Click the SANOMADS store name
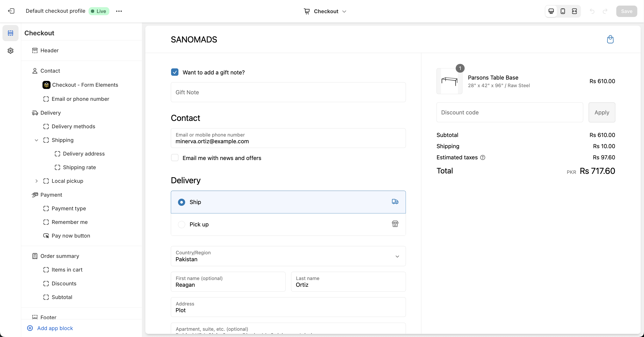Image resolution: width=644 pixels, height=337 pixels. coord(194,40)
